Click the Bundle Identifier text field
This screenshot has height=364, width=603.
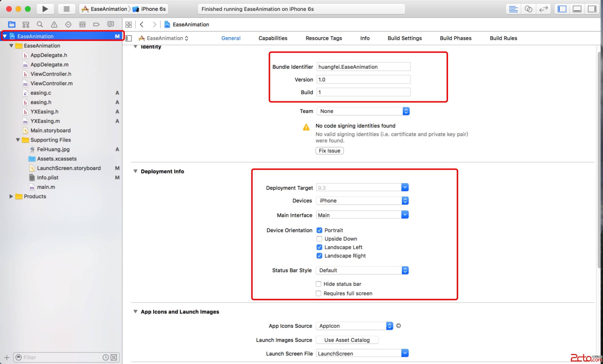[363, 67]
